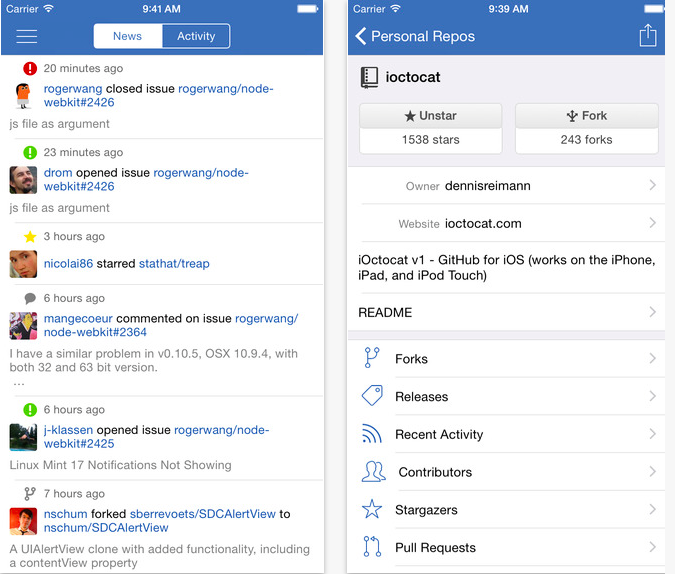Screen dimensions: 675x574
Task: Tap the yellow star icon at 3 hours ago
Action: (30, 236)
